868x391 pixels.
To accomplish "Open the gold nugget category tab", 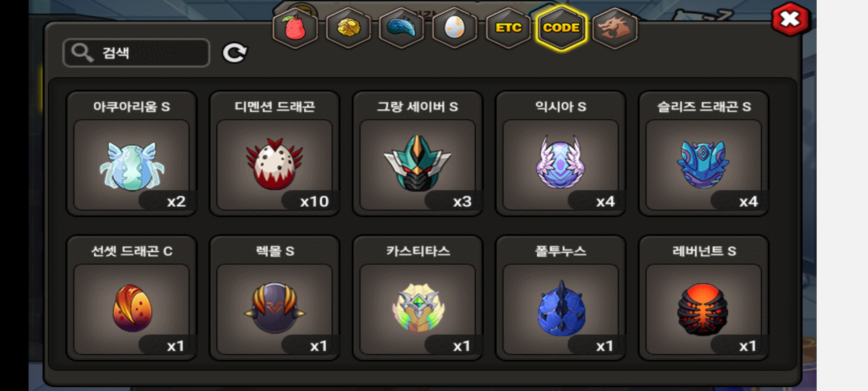I will [348, 28].
